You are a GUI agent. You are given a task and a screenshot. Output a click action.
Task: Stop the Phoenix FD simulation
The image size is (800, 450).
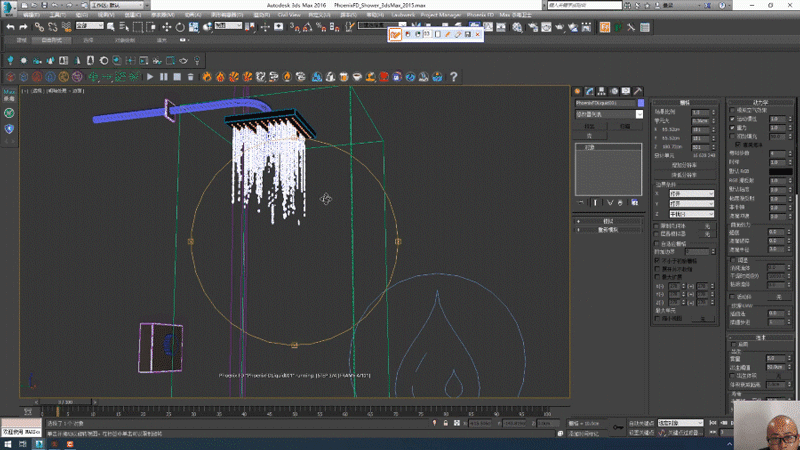coord(177,77)
